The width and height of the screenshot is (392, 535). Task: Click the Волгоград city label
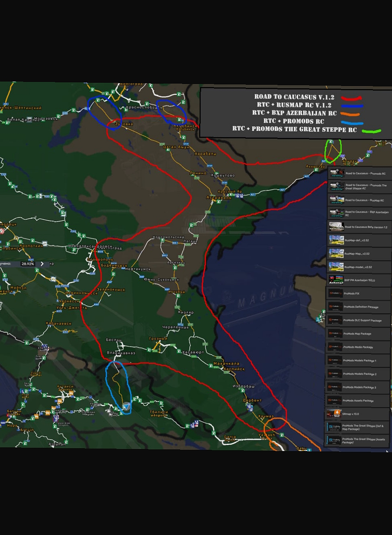click(x=132, y=84)
